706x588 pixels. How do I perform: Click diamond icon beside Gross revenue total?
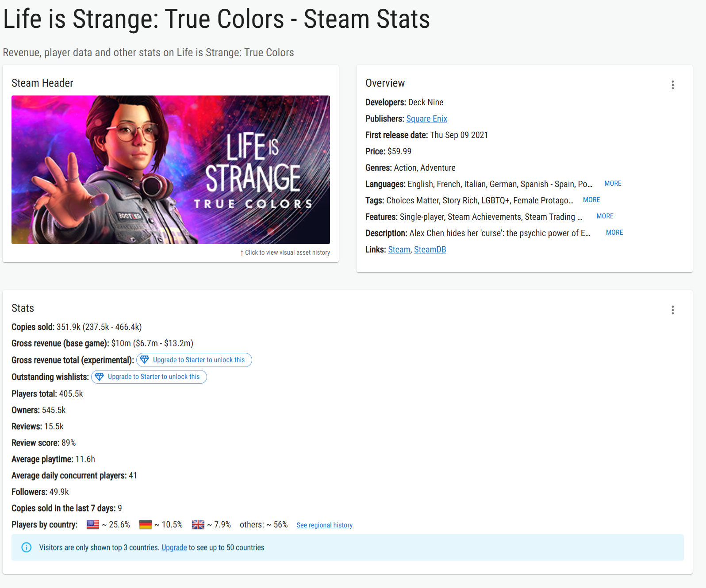coord(145,359)
